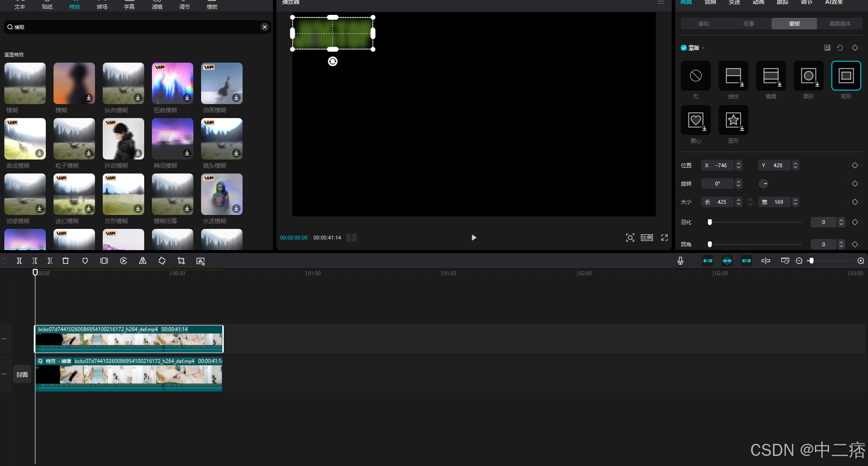Click the delete (trash) icon in timeline toolbar
The height and width of the screenshot is (466, 868).
(66, 261)
